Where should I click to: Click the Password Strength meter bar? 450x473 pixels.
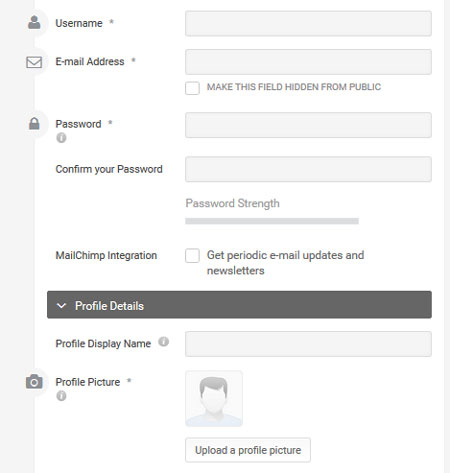(272, 221)
